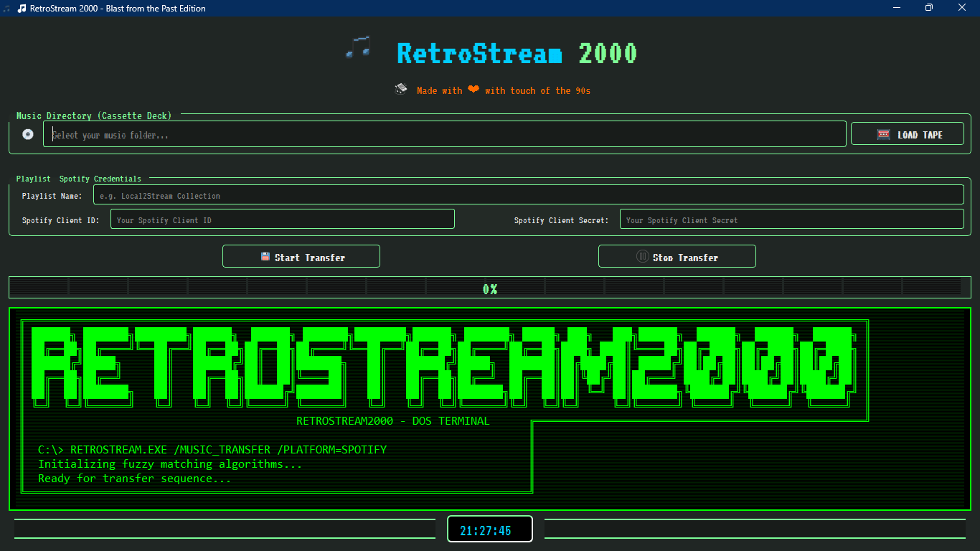The image size is (980, 551).
Task: Click the music note logo icon beside RetroStream 2000
Action: [x=358, y=47]
